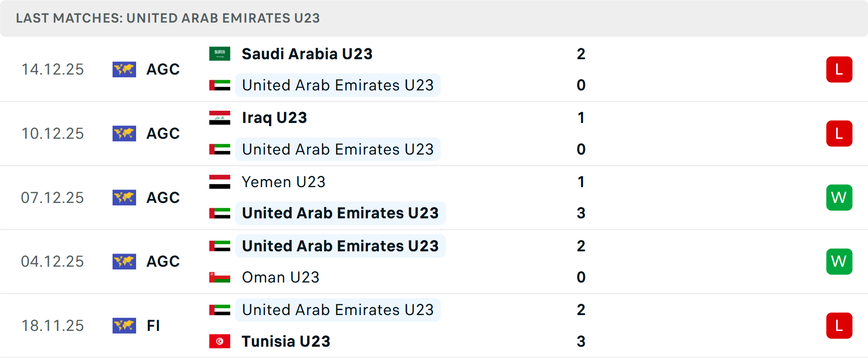Select Iraq U23 team name
868x358 pixels.
[x=274, y=118]
